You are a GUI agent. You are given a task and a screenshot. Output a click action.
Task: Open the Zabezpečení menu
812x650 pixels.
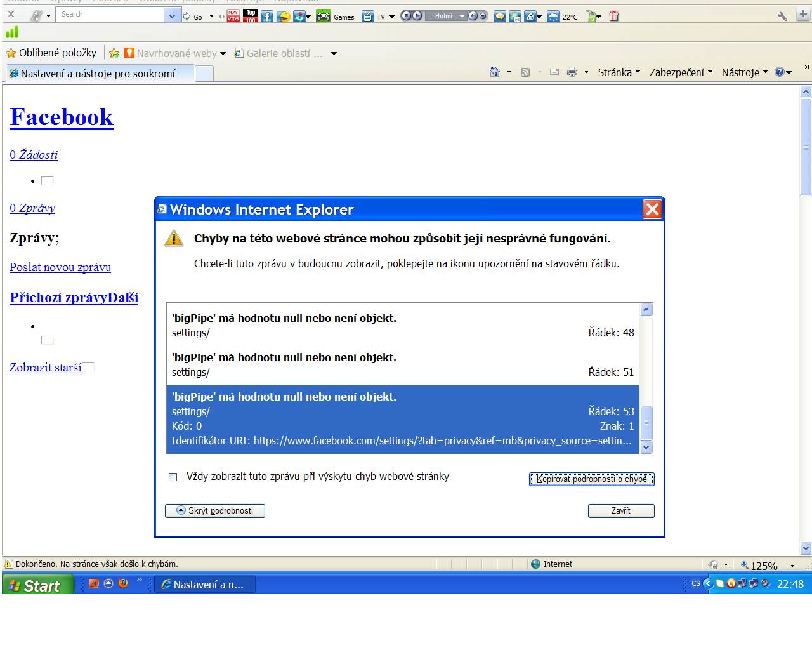681,72
